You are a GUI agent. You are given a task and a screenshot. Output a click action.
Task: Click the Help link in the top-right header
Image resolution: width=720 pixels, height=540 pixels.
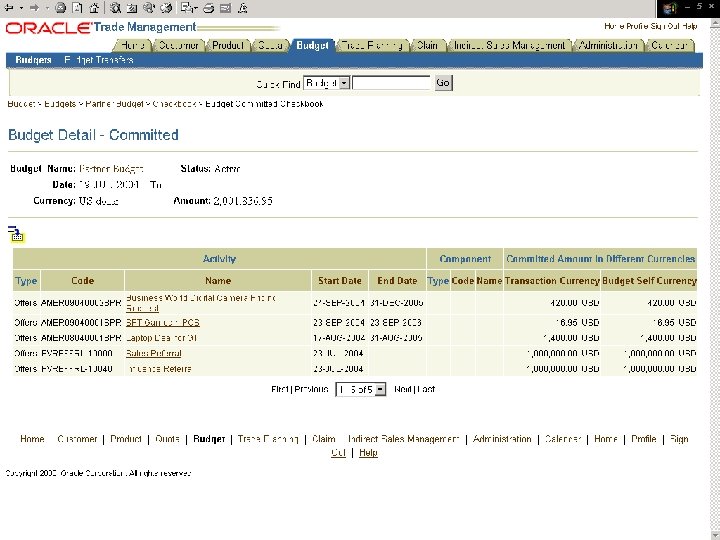690,26
